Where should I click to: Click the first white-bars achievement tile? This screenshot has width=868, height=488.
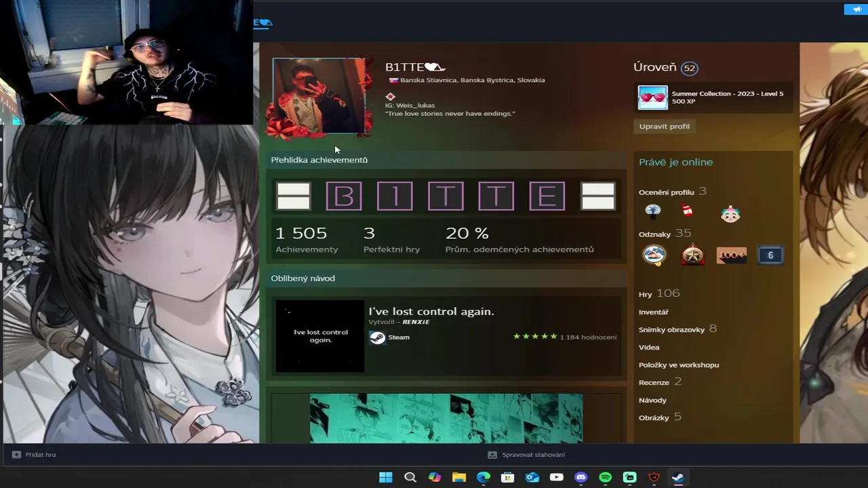(x=293, y=197)
